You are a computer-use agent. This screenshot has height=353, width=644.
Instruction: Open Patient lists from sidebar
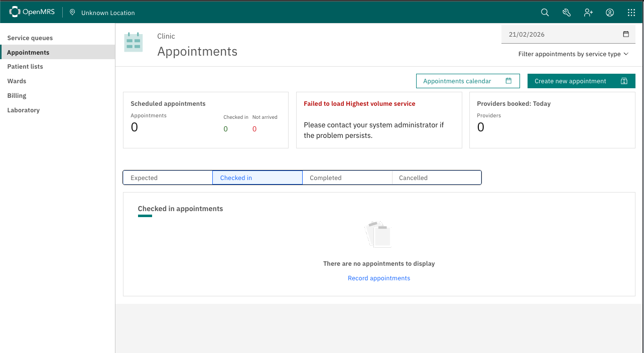tap(25, 67)
